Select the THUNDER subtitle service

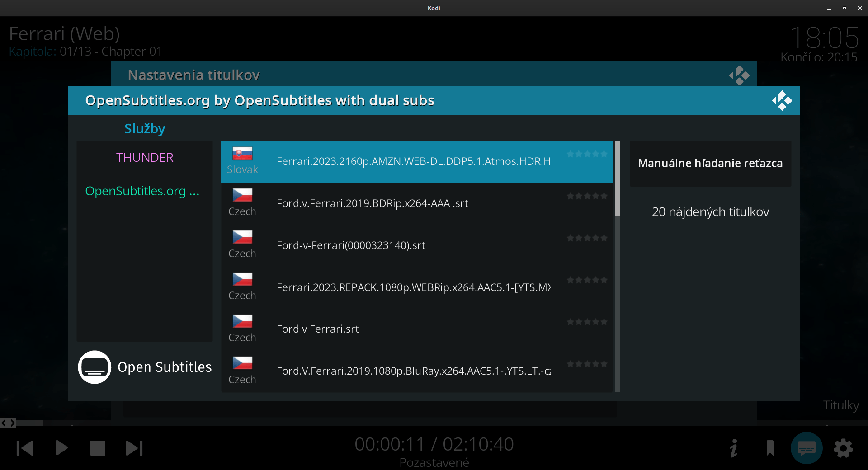click(145, 157)
